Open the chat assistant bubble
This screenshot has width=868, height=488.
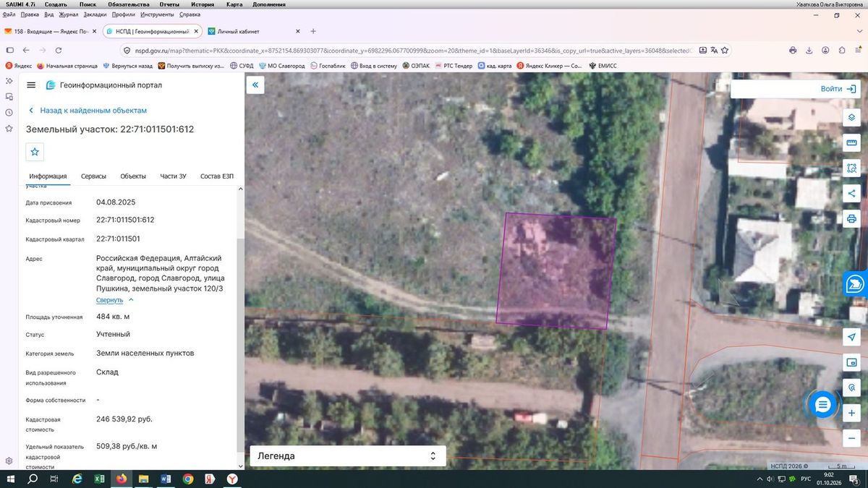(822, 406)
